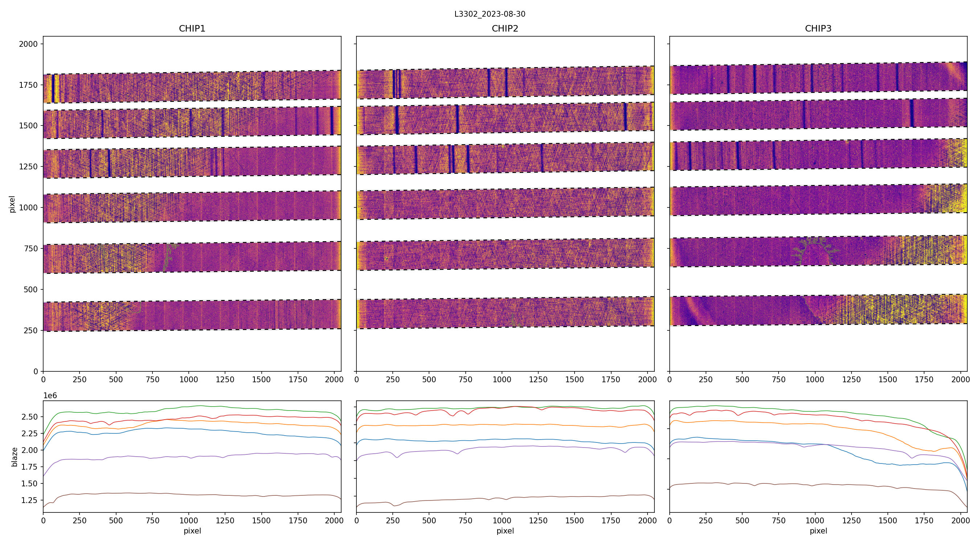The image size is (980, 544).
Task: Click the vertical pixel y-axis label
Action: coord(12,204)
